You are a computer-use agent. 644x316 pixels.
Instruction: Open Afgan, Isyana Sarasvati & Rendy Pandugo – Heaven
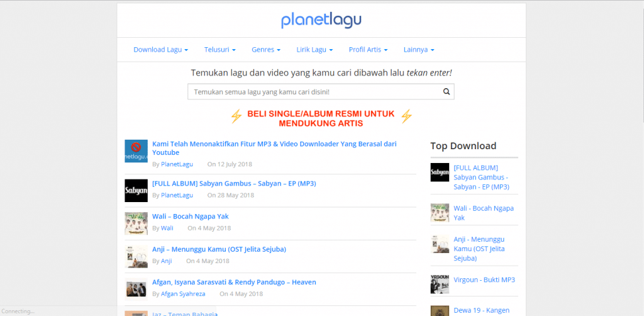pos(234,282)
